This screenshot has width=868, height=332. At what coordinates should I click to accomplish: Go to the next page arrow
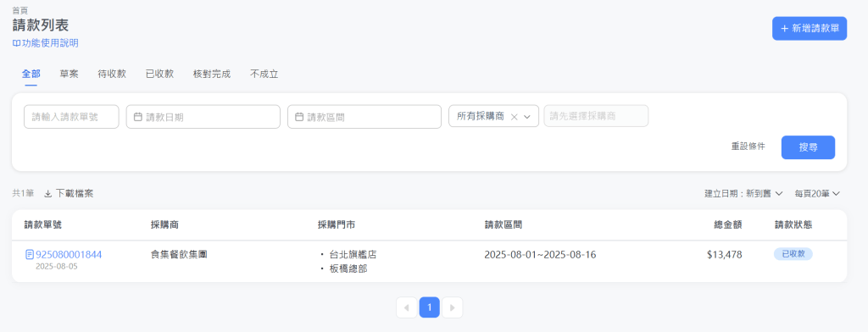[x=453, y=307]
